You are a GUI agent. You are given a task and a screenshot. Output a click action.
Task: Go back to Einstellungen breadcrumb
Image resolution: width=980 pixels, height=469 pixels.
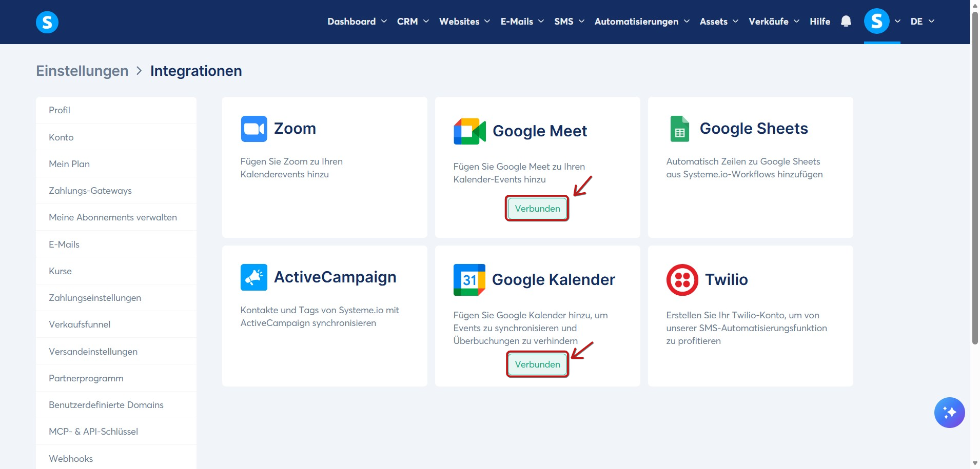tap(82, 71)
